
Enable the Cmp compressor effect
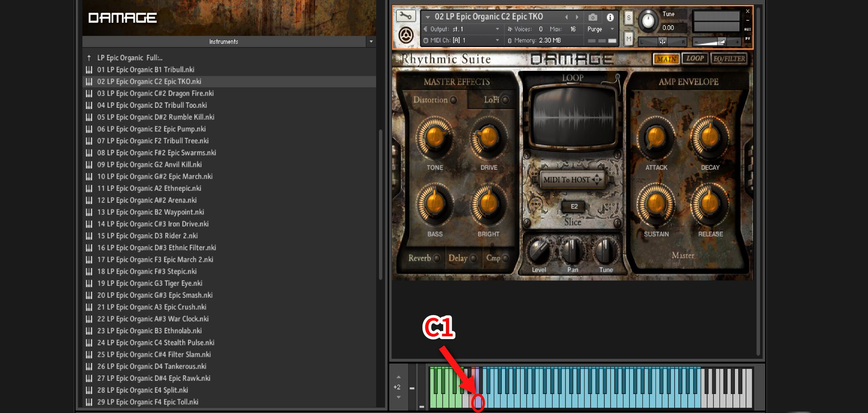tap(505, 258)
